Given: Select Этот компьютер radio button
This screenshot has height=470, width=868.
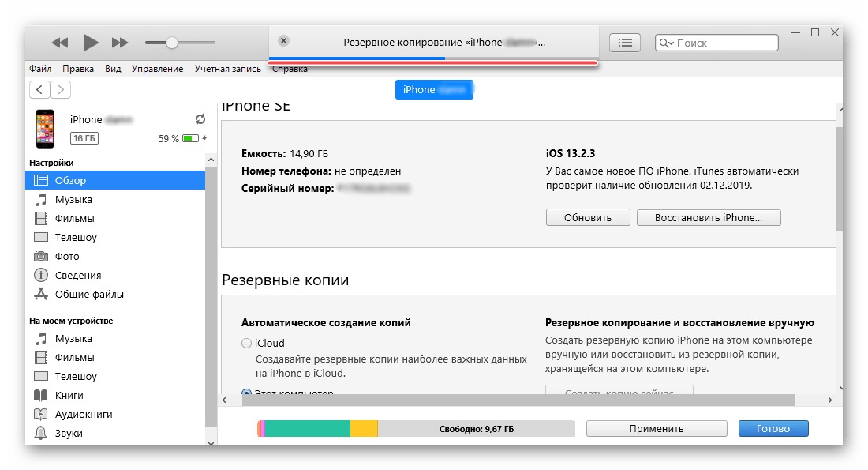Looking at the screenshot, I should (246, 392).
